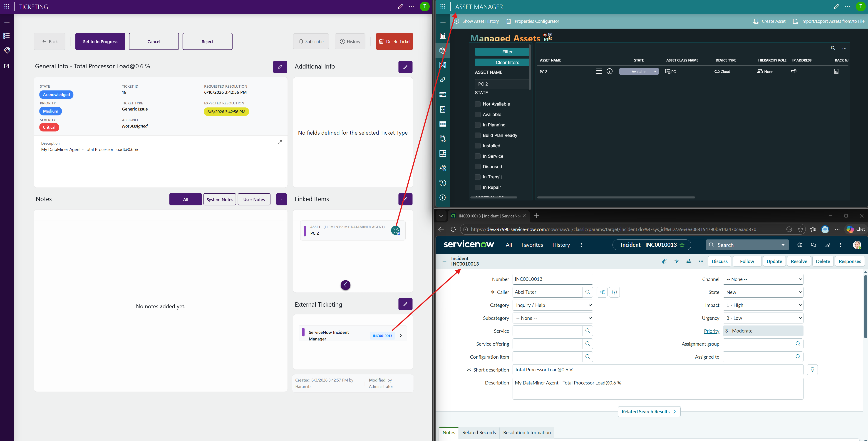The image size is (868, 441).
Task: Switch to the Resolution Information tab
Action: click(x=527, y=433)
